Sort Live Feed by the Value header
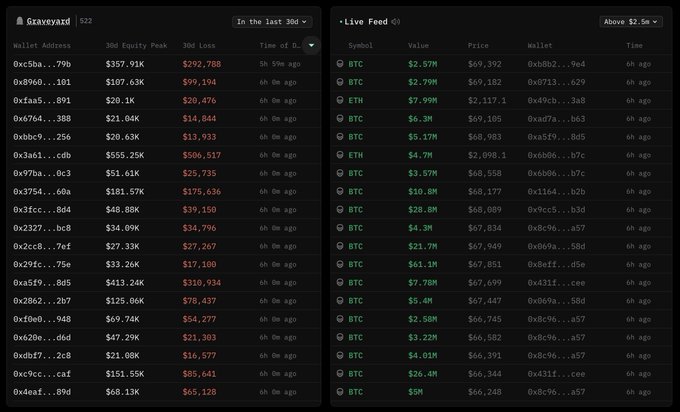Image resolution: width=680 pixels, height=412 pixels. tap(418, 46)
